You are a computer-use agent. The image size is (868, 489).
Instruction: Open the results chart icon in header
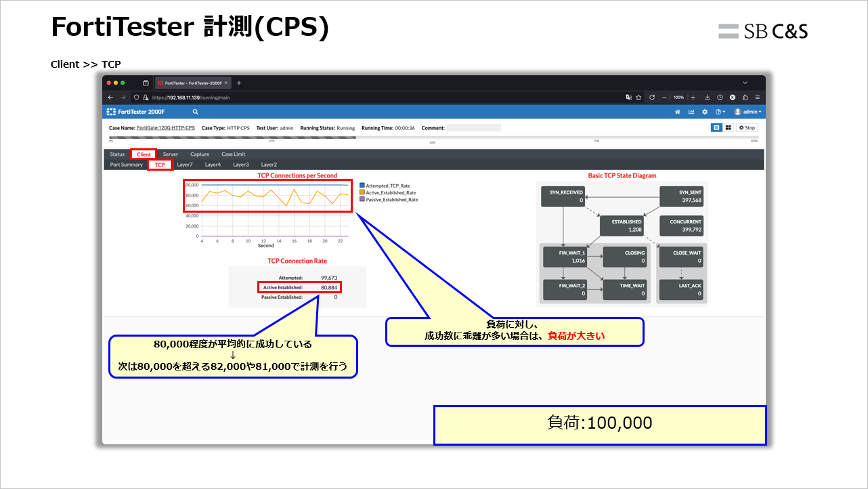691,112
